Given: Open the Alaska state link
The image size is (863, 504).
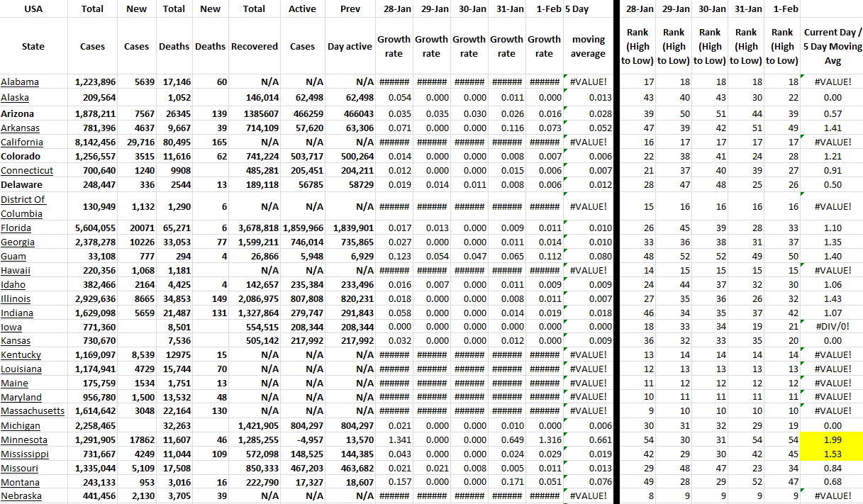Looking at the screenshot, I should click(15, 97).
